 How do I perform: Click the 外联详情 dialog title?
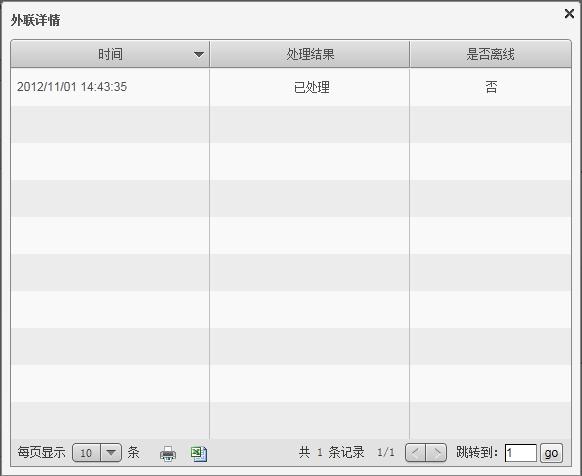(35, 20)
